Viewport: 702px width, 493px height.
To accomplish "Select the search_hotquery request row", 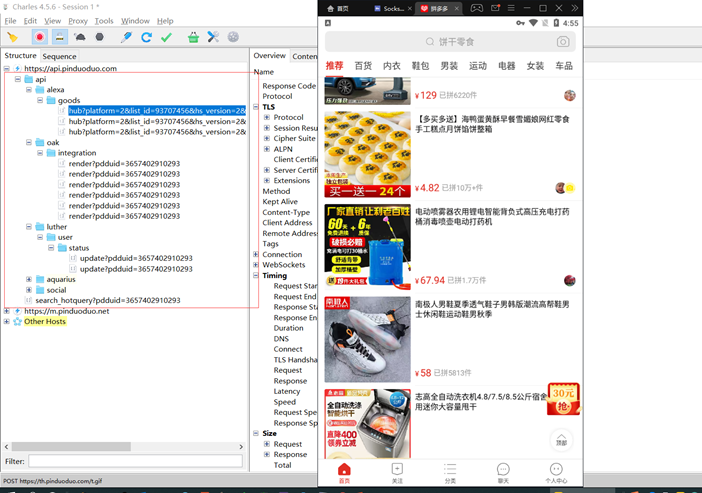I will pyautogui.click(x=108, y=300).
